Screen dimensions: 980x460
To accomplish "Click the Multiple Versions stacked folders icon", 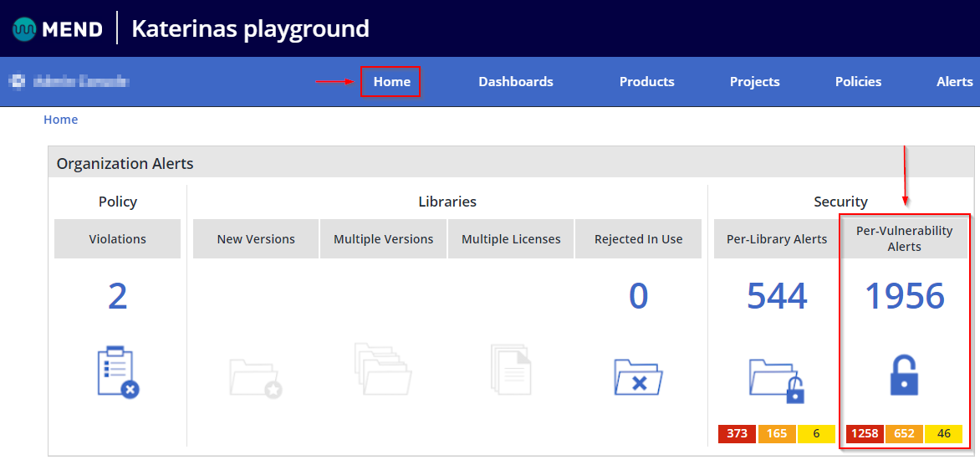I will tap(383, 369).
